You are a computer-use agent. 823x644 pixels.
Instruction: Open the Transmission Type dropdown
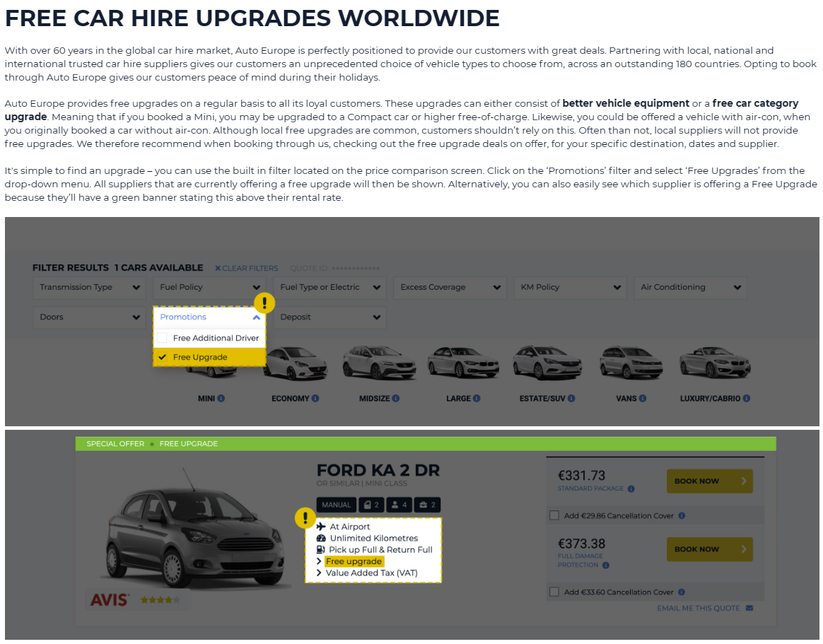(x=89, y=287)
